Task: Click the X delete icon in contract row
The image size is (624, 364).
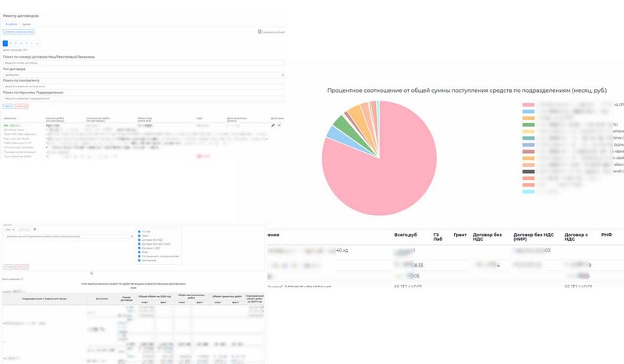Action: coord(279,125)
